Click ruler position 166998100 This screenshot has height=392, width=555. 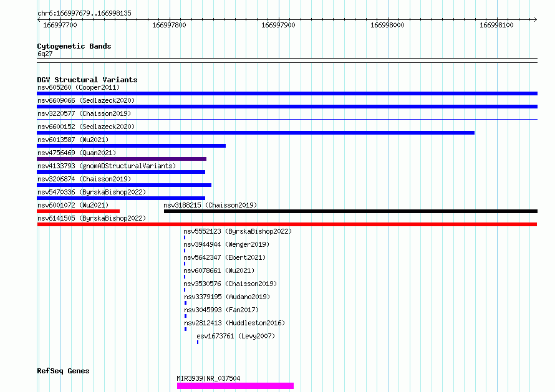click(496, 25)
